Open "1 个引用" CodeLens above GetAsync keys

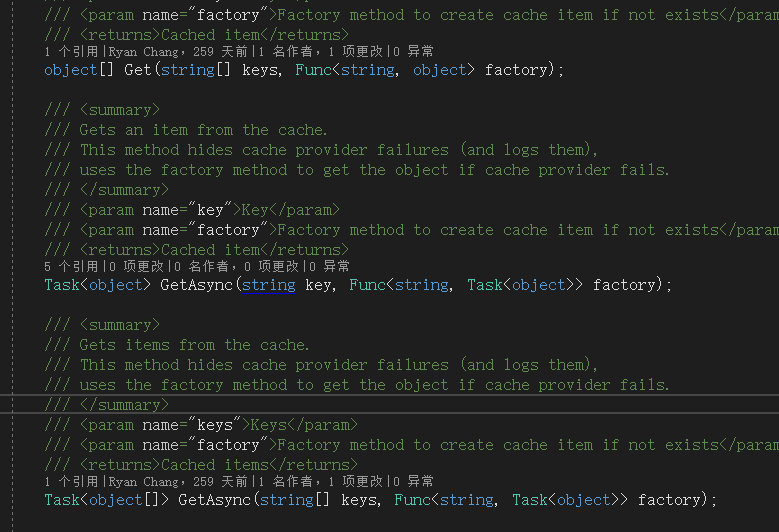tap(71, 482)
